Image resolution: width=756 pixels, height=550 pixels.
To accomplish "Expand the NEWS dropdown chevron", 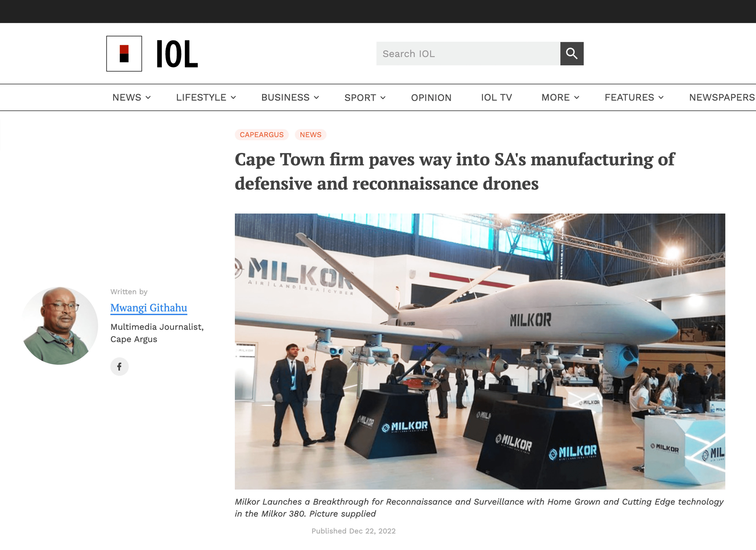I will (148, 97).
